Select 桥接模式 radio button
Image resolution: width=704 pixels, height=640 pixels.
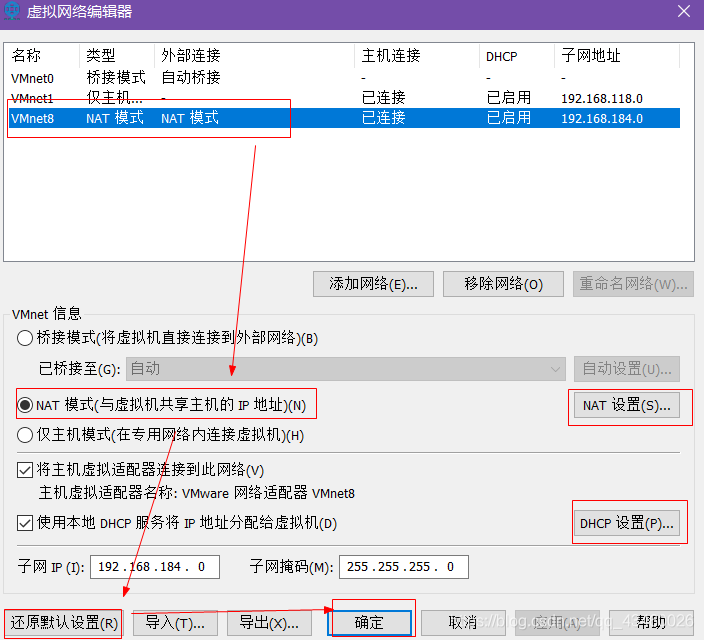[x=25, y=338]
